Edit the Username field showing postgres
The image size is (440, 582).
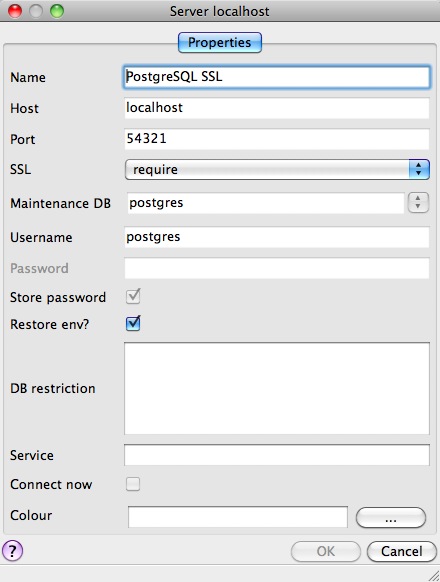click(277, 237)
